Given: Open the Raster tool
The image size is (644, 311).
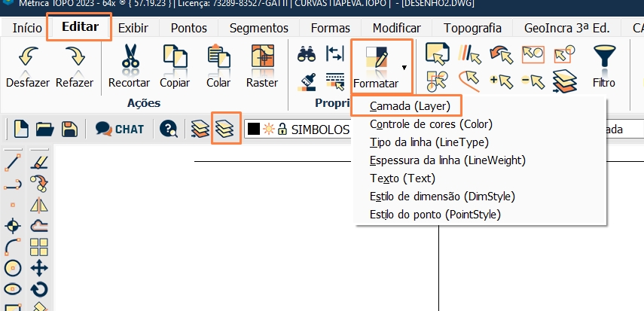Looking at the screenshot, I should [x=262, y=56].
